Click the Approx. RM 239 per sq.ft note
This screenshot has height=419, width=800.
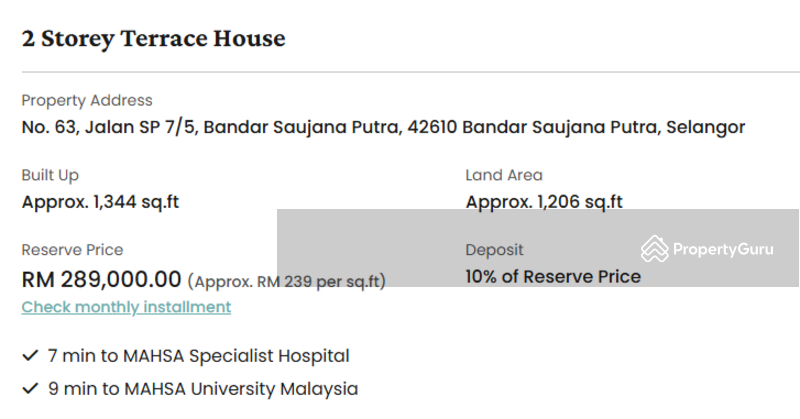coord(287,281)
